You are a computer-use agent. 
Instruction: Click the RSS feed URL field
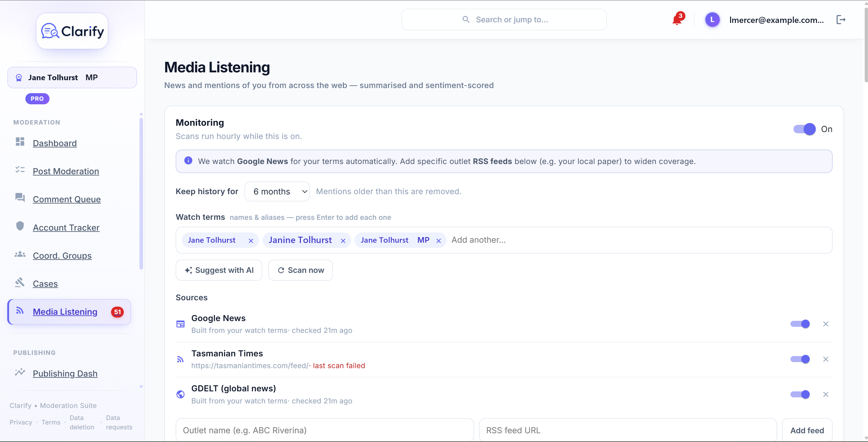click(628, 430)
